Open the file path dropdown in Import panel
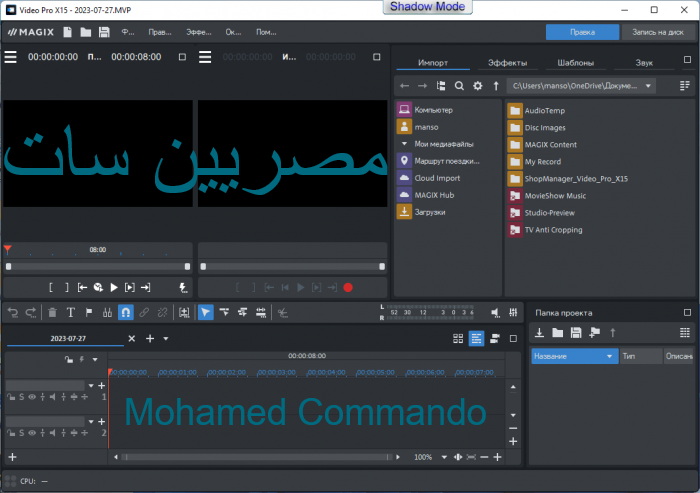Viewport: 700px width, 493px height. point(649,87)
